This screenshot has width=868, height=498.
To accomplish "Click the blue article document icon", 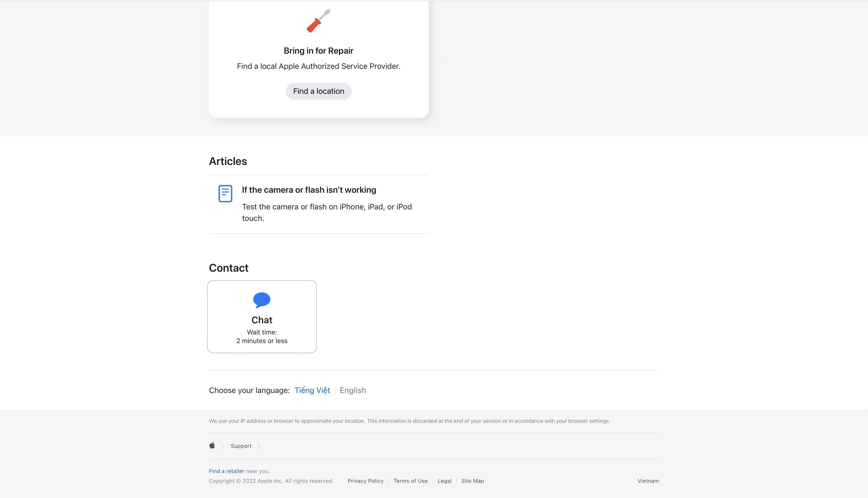I will pos(225,194).
